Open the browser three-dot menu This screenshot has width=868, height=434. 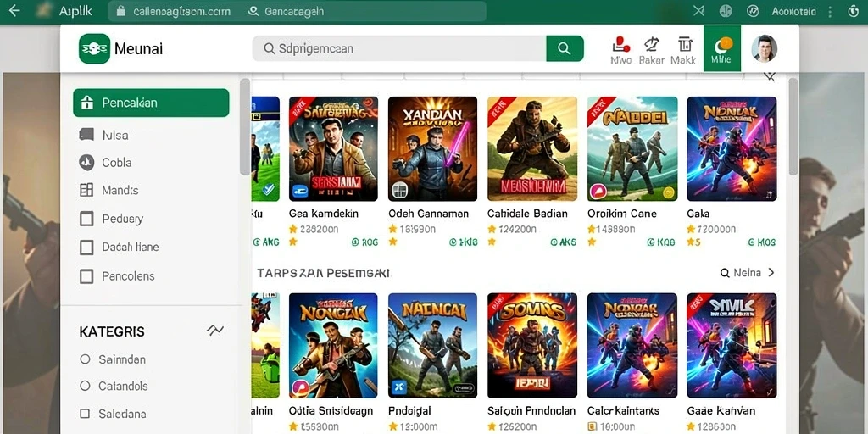tap(830, 12)
